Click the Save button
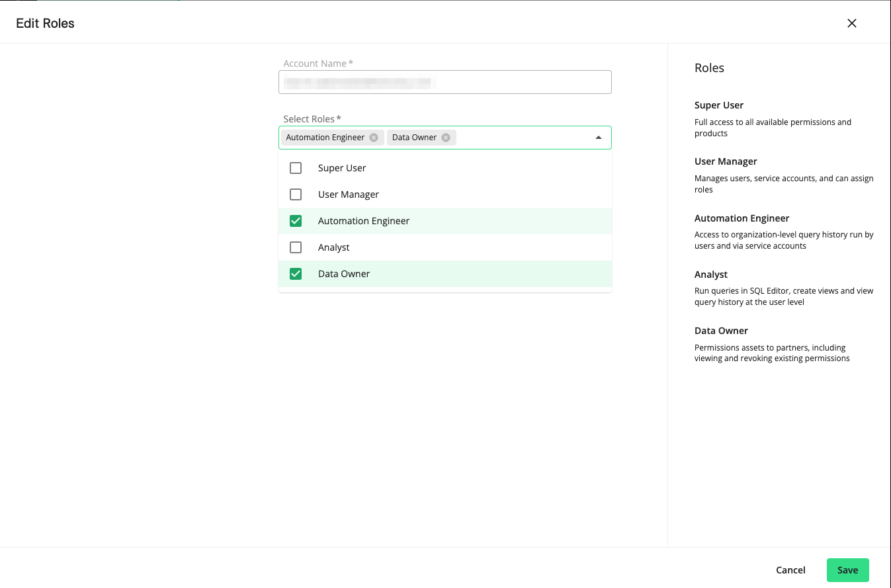 coord(848,570)
